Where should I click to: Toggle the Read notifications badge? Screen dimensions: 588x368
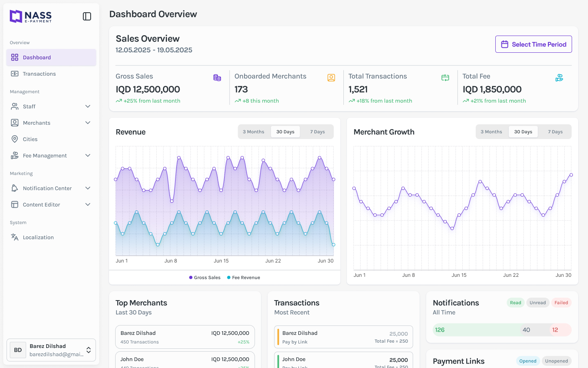(515, 303)
